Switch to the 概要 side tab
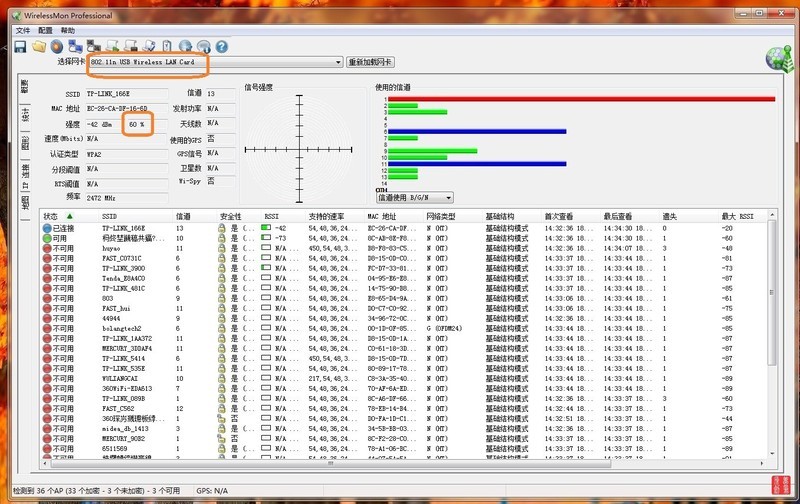 click(25, 86)
